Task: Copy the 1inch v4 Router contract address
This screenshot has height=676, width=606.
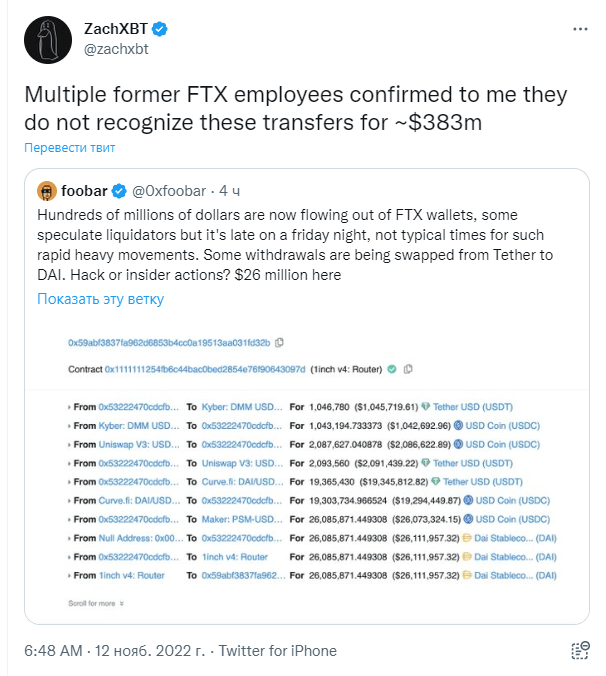Action: tap(408, 369)
